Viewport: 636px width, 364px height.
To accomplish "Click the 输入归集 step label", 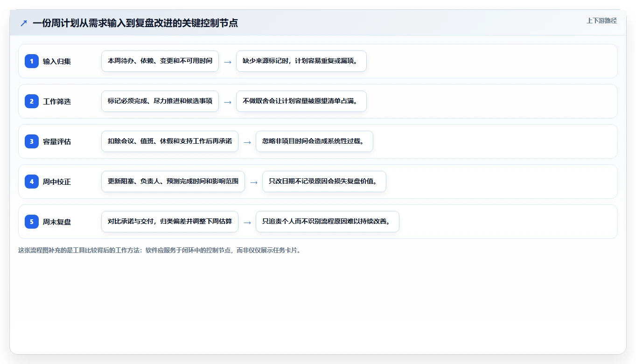I will point(57,61).
